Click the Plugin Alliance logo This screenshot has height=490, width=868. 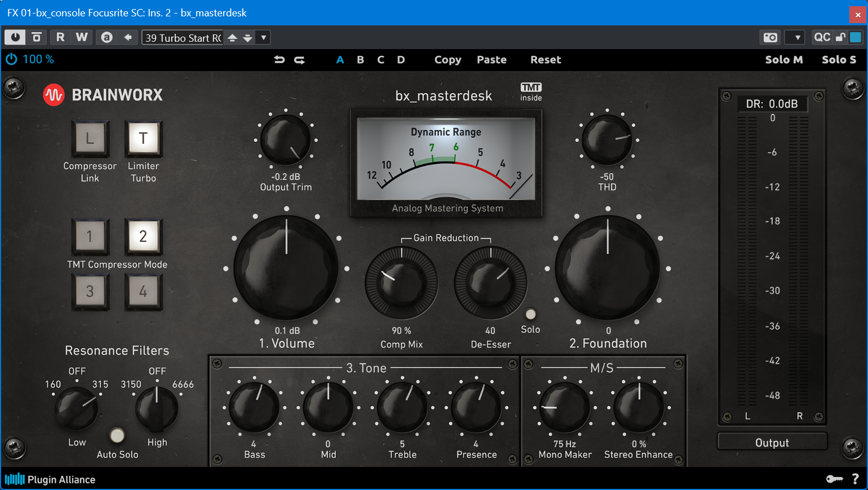(x=50, y=479)
